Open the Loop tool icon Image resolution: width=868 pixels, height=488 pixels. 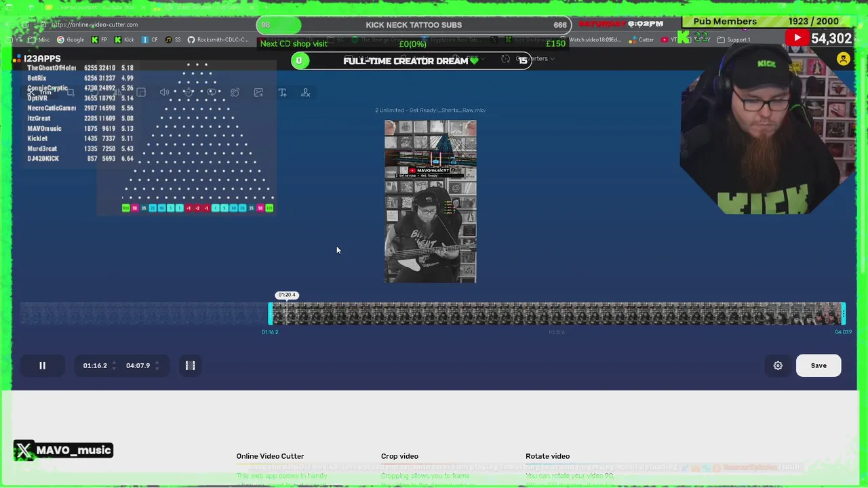pyautogui.click(x=212, y=92)
